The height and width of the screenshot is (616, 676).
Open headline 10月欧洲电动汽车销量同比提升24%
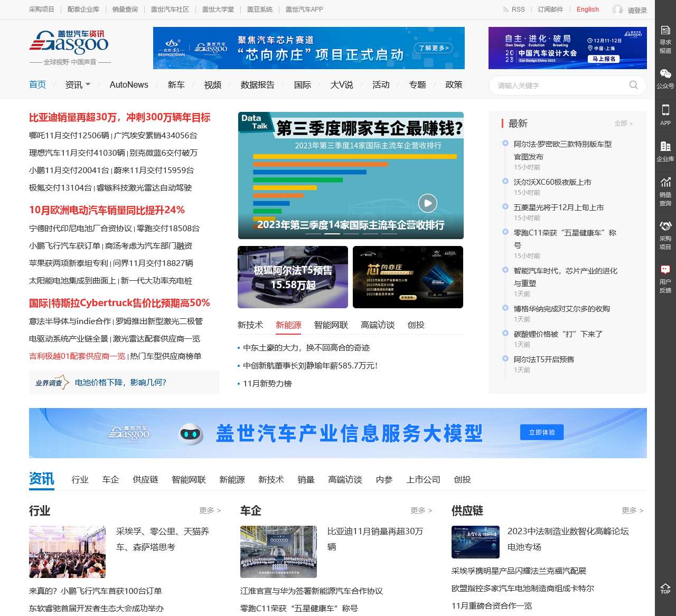point(107,210)
